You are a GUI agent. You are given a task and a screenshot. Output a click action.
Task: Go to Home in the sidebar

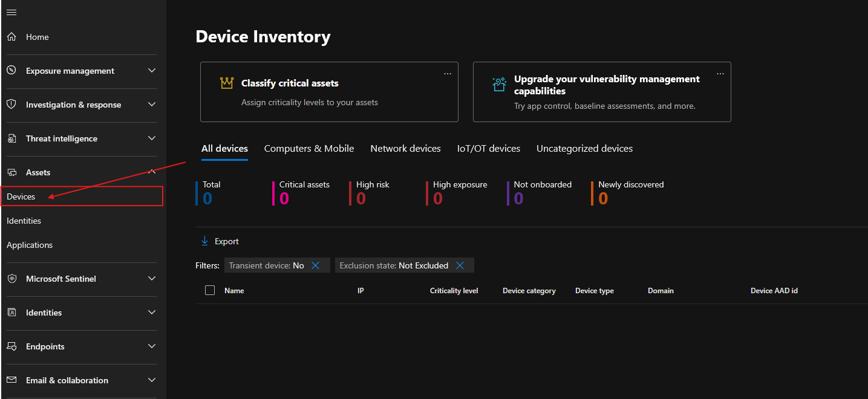[x=38, y=37]
